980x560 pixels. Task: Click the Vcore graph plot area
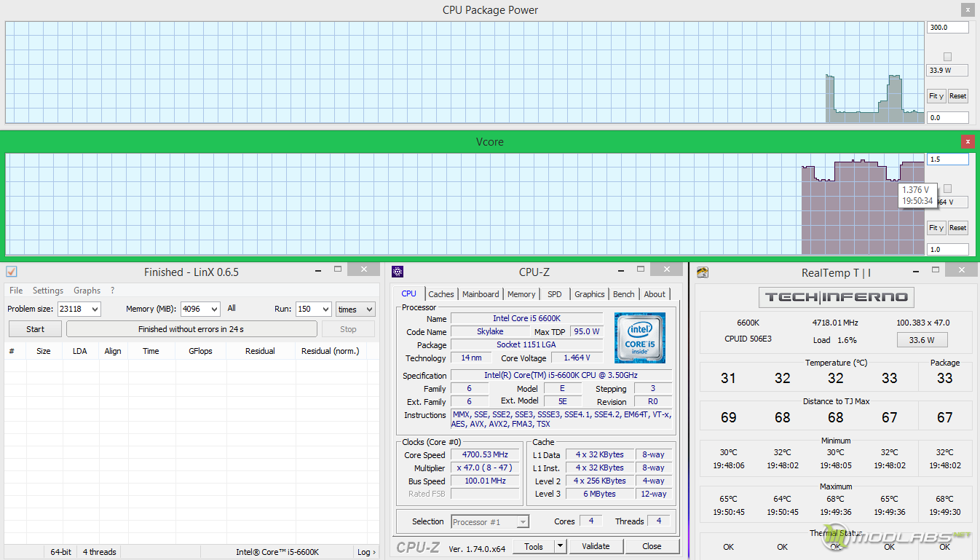465,204
